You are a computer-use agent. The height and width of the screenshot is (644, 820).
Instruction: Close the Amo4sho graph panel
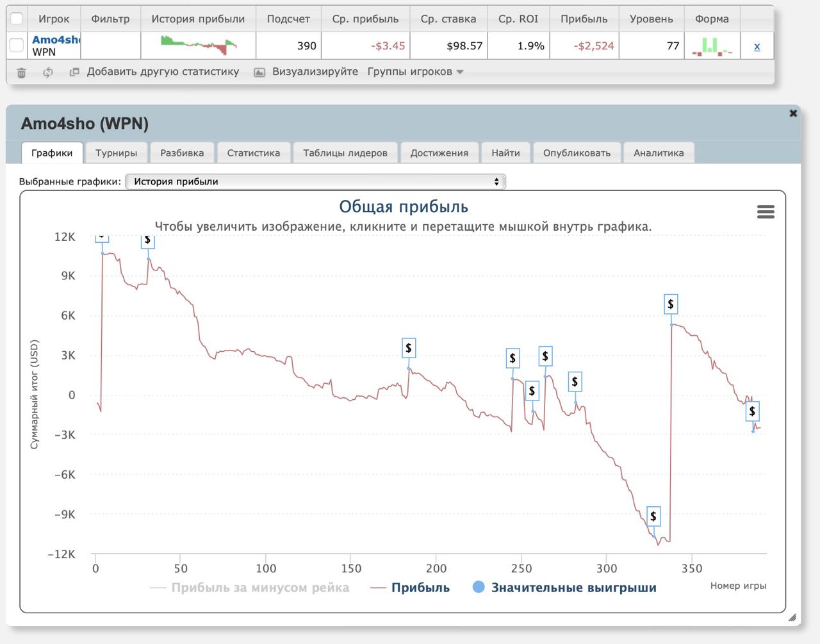793,113
